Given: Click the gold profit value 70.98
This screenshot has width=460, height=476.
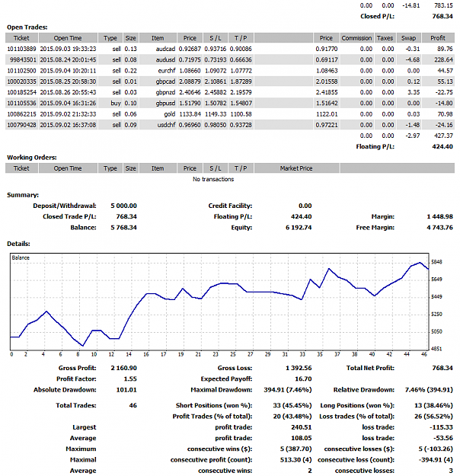Looking at the screenshot, I should coord(445,114).
